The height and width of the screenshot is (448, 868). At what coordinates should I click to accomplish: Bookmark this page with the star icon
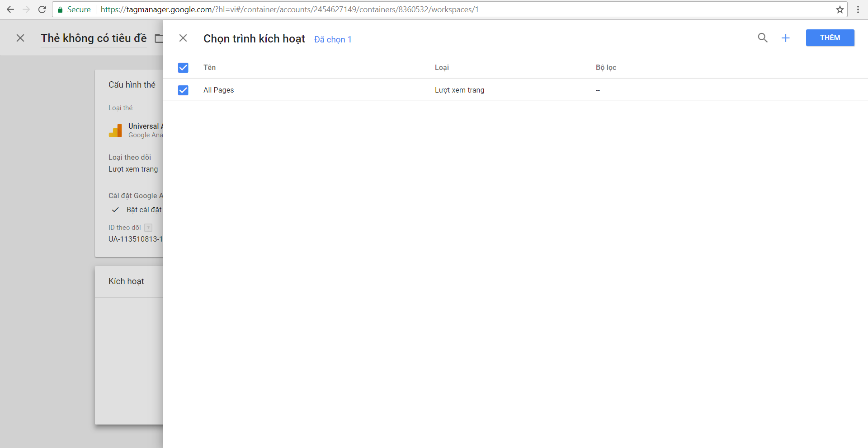(840, 9)
